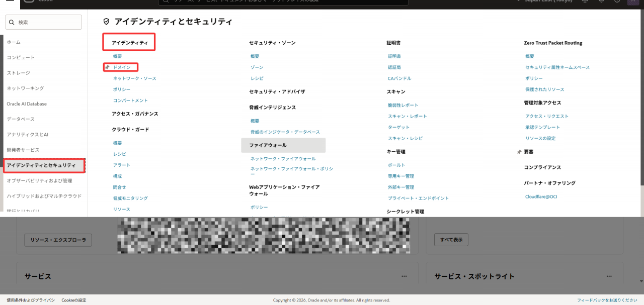644x305 pixels.
Task: Unpin ドメイン using its pin icon
Action: tap(107, 67)
